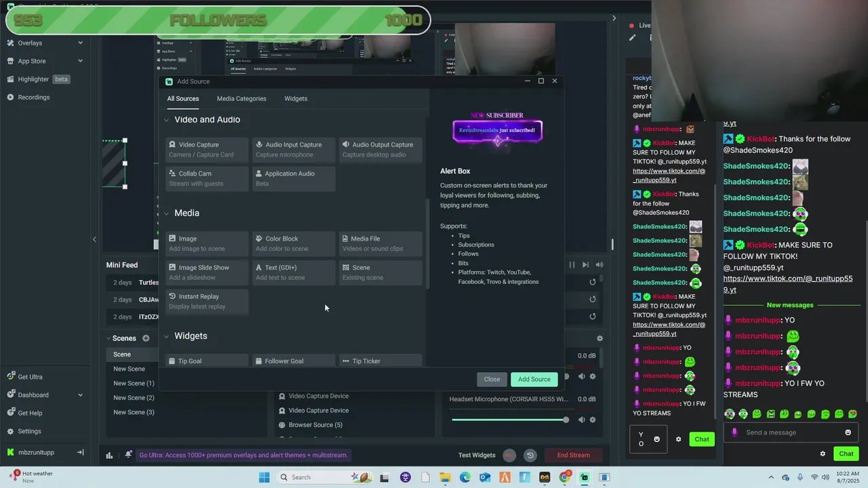Replay the Turtles Mini Feed event
868x488 pixels.
pos(592,282)
